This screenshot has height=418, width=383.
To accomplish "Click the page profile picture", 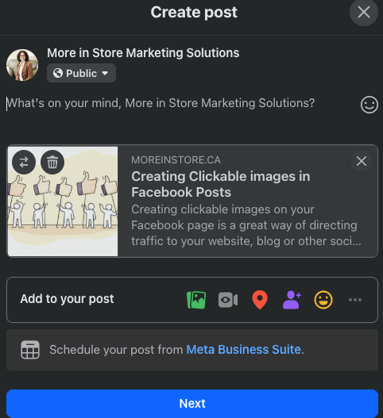I will click(x=22, y=65).
